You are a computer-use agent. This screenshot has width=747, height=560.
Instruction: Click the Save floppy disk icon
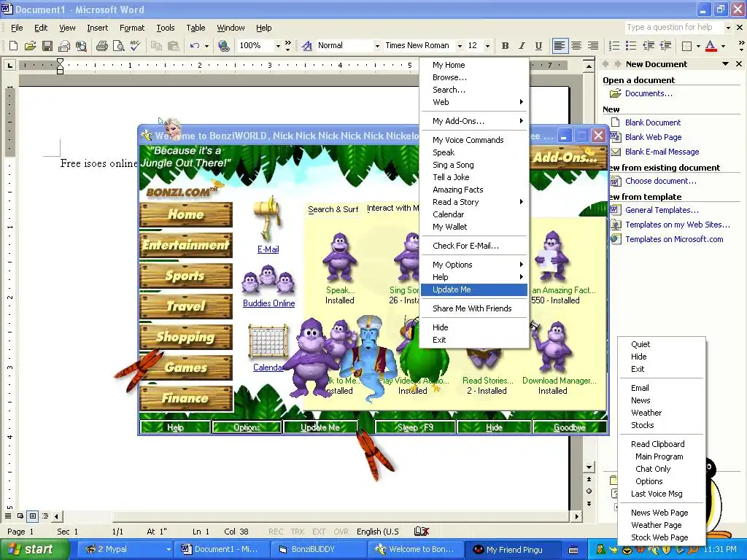coord(47,46)
